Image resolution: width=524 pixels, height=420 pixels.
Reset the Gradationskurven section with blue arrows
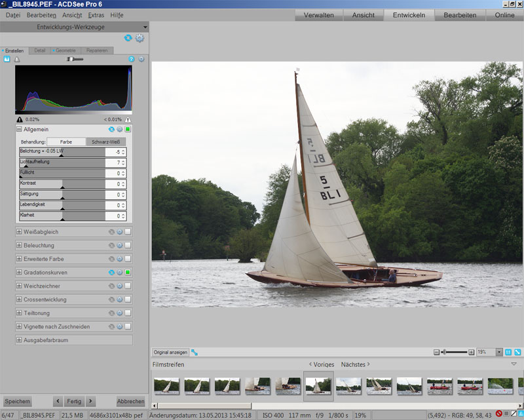[x=111, y=273]
